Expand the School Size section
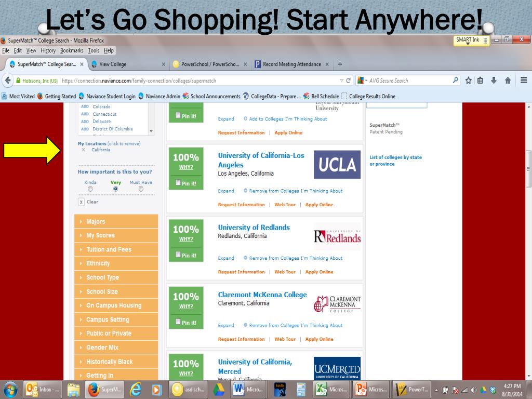 (x=116, y=291)
